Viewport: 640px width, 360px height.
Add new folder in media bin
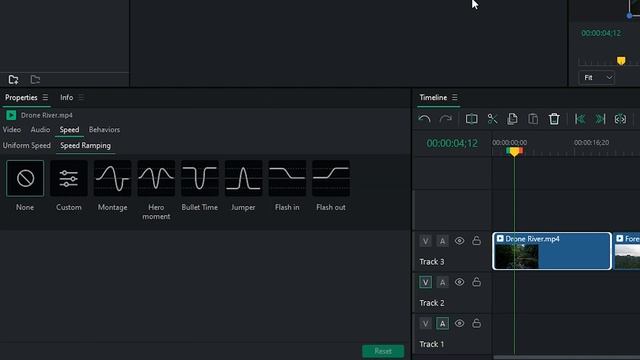(x=13, y=79)
